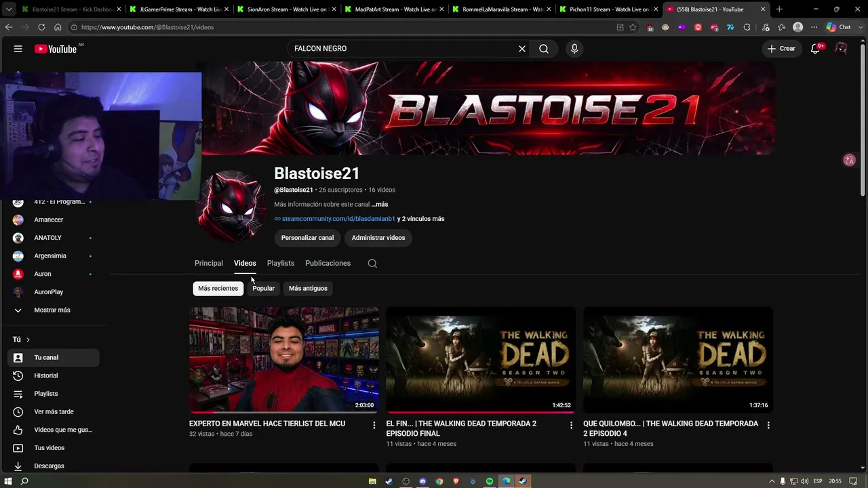Viewport: 868px width, 488px height.
Task: Open Discord from the taskbar
Action: [x=422, y=481]
